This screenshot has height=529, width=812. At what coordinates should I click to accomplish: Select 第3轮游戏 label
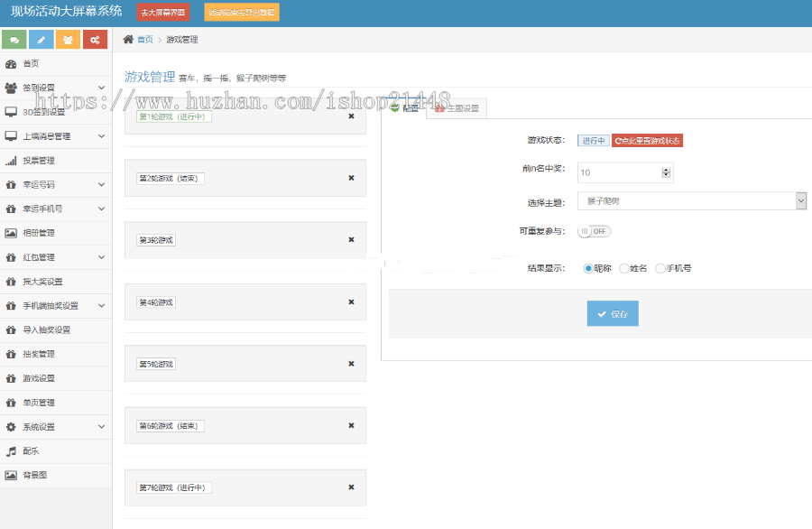click(156, 240)
